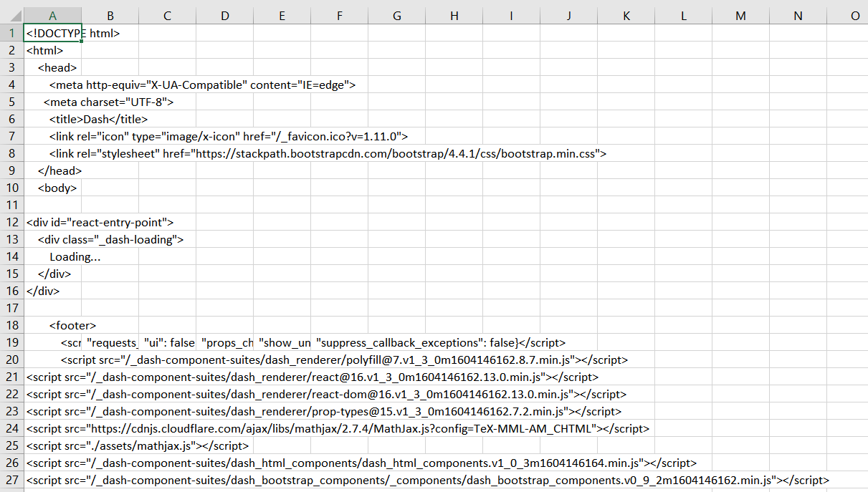
Task: Select column G header
Action: (397, 16)
